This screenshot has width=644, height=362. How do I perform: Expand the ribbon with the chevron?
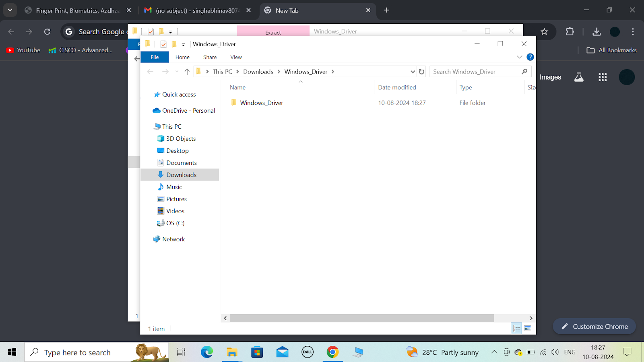tap(519, 57)
